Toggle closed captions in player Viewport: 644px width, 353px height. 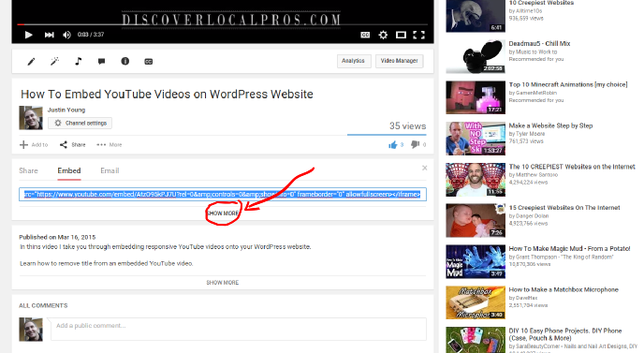point(365,35)
